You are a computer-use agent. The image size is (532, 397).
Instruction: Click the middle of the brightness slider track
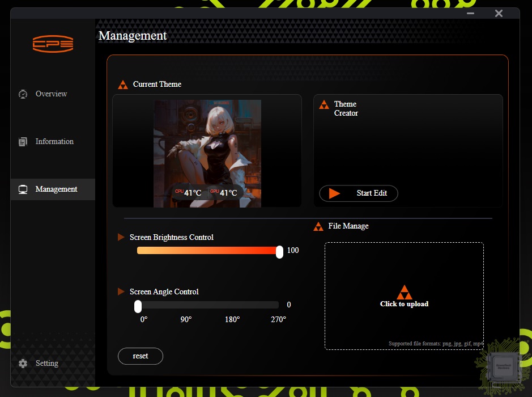pos(208,251)
